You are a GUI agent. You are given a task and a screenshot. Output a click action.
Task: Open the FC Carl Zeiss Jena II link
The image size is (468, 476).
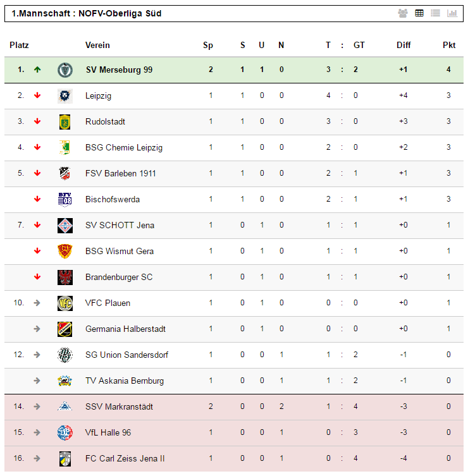coord(125,458)
